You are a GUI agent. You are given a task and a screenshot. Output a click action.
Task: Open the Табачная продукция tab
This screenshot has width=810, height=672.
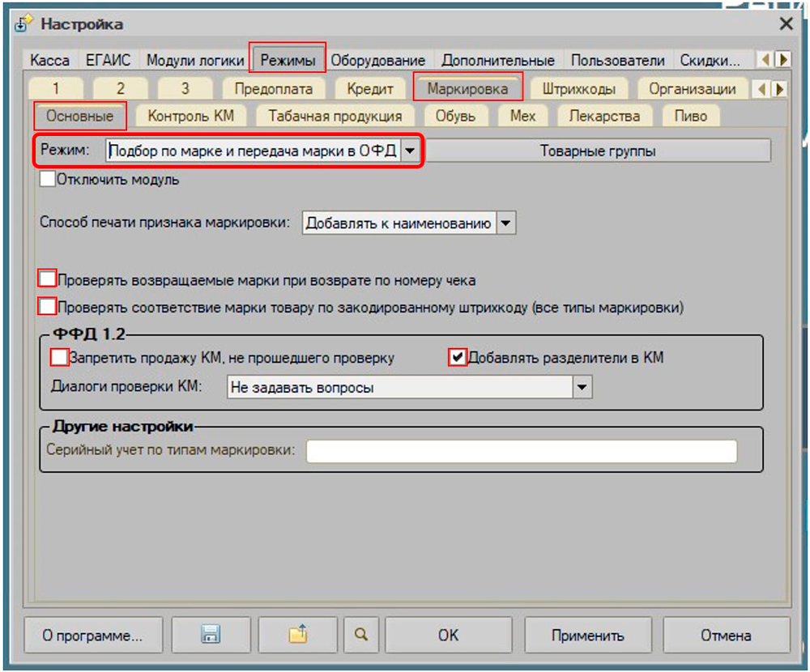pos(335,116)
